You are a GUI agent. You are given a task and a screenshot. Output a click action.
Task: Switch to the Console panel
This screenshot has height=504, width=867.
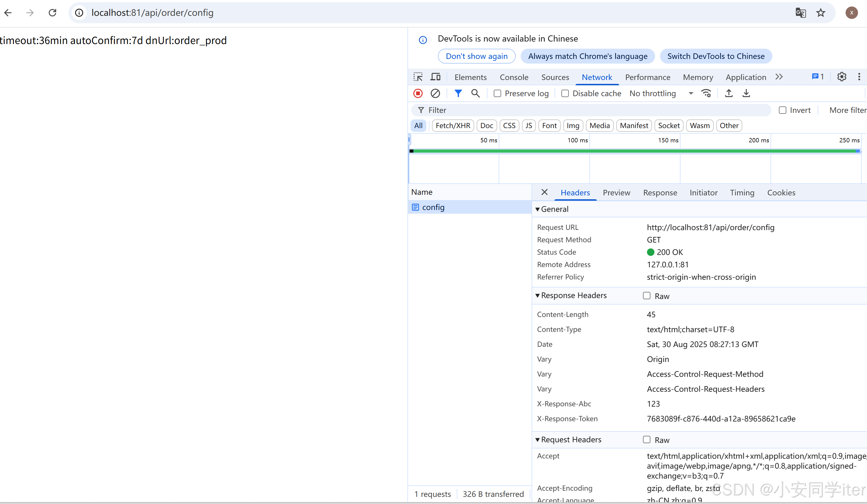point(514,77)
